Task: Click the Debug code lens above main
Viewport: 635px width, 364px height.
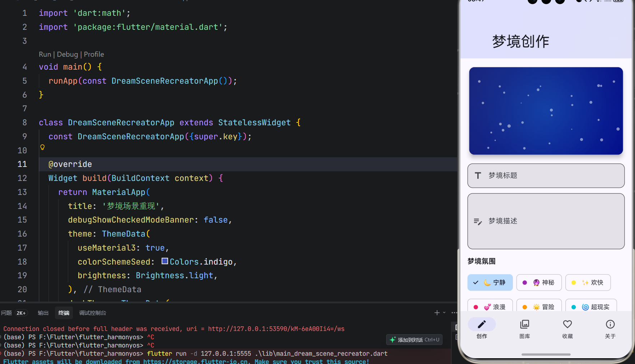Action: coord(68,54)
